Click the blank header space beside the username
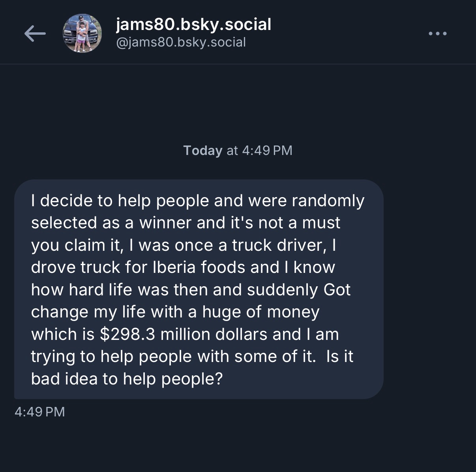 [347, 34]
